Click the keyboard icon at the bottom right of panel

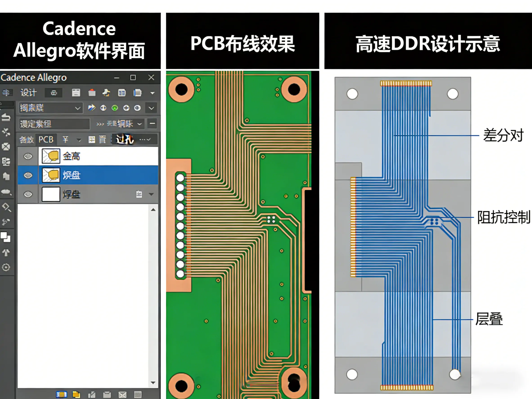pyautogui.click(x=138, y=395)
